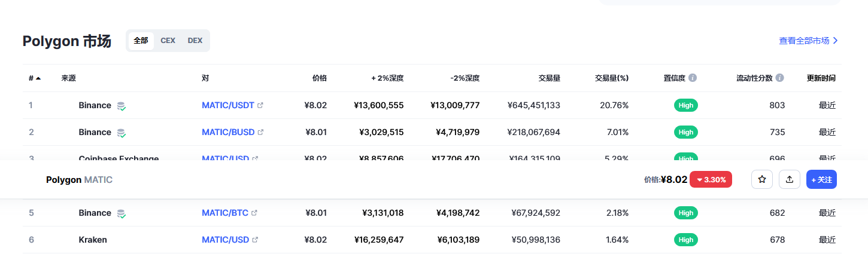Sort table by # rank column

click(x=34, y=78)
